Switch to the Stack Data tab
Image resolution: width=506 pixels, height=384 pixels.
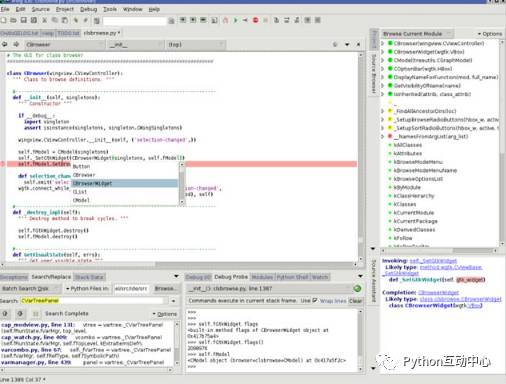pyautogui.click(x=89, y=277)
